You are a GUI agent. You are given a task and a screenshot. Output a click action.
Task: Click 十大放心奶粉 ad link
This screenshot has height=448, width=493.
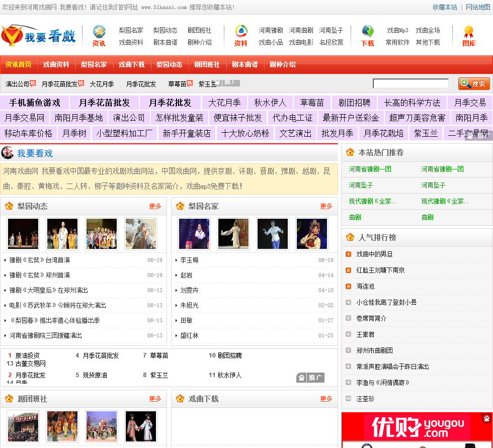[245, 133]
